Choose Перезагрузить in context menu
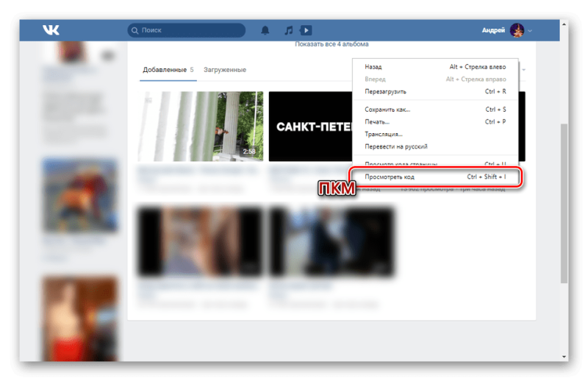588x381 pixels. 435,92
